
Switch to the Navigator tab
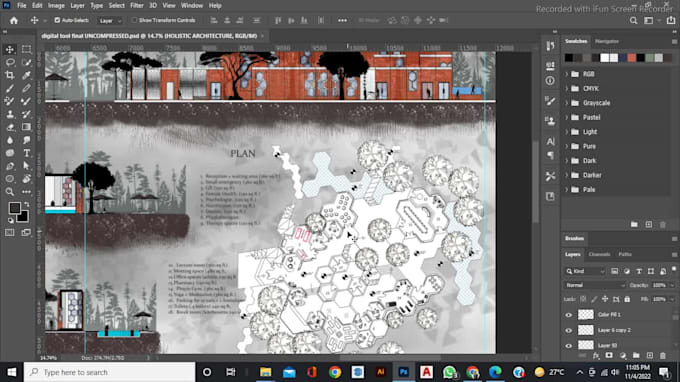pos(607,42)
